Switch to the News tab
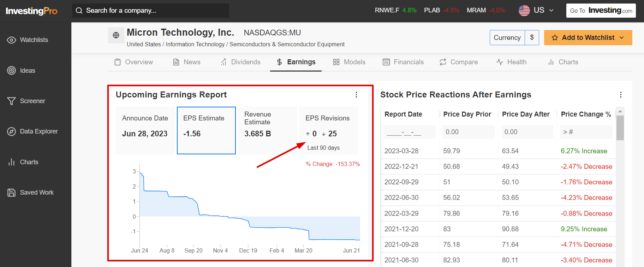 tap(186, 62)
